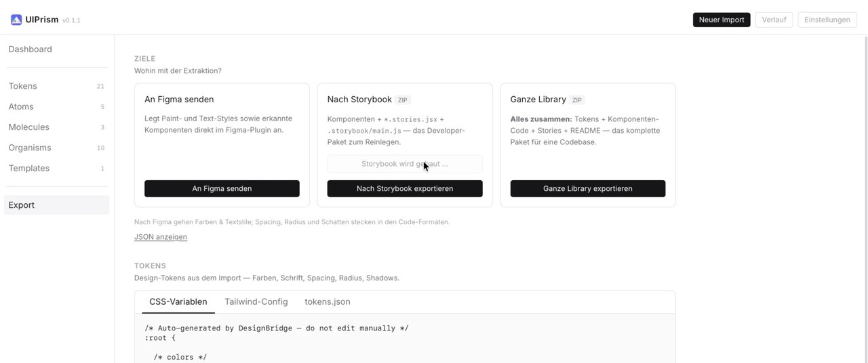Click the Molecules count badge 3
This screenshot has width=868, height=363.
pyautogui.click(x=102, y=127)
